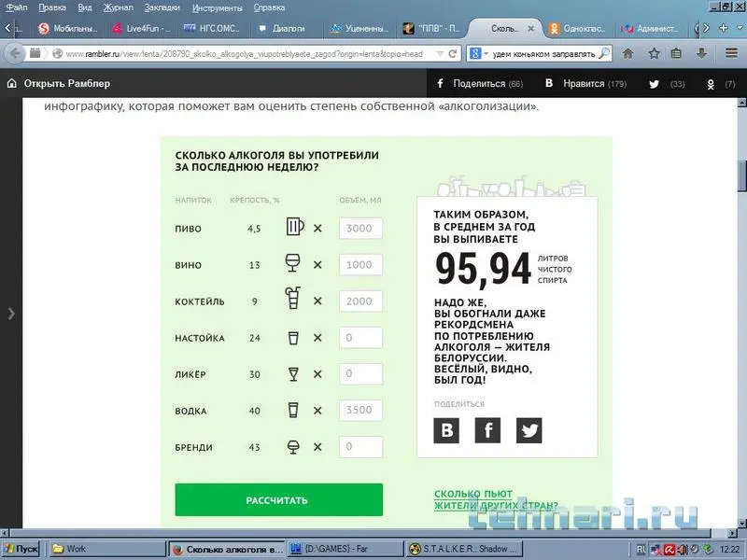Open the Закладки menu
The width and height of the screenshot is (747, 560).
pyautogui.click(x=162, y=7)
